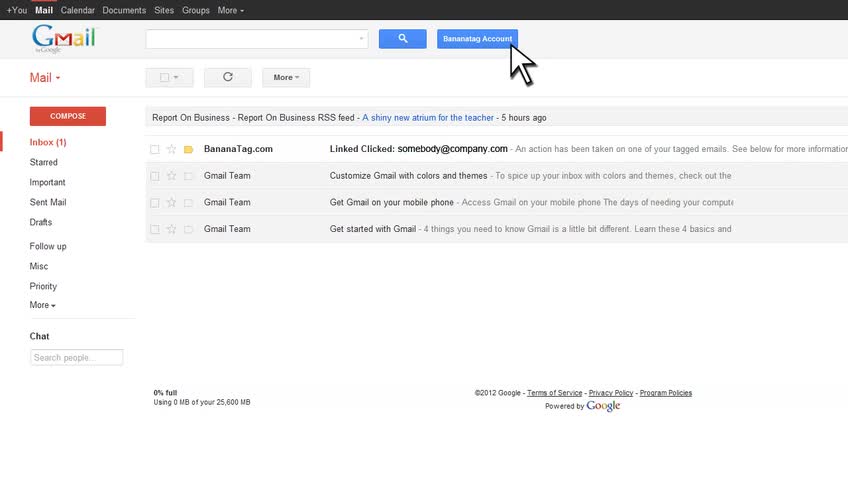Click the refresh mail icon button
Image resolution: width=848 pixels, height=480 pixels.
click(227, 77)
